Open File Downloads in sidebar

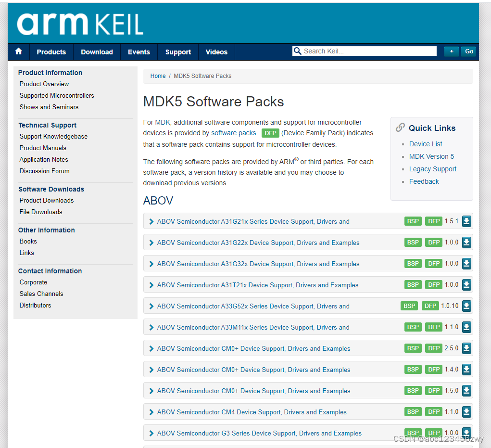coord(41,212)
